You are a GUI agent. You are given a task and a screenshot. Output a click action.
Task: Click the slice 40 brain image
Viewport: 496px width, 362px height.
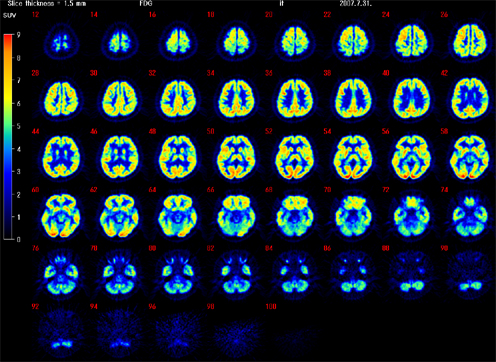(412, 99)
